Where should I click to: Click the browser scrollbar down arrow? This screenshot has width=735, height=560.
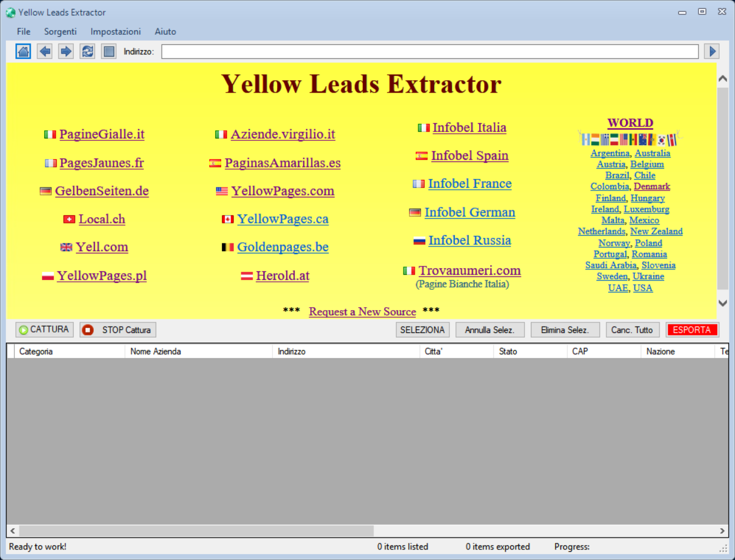[723, 303]
